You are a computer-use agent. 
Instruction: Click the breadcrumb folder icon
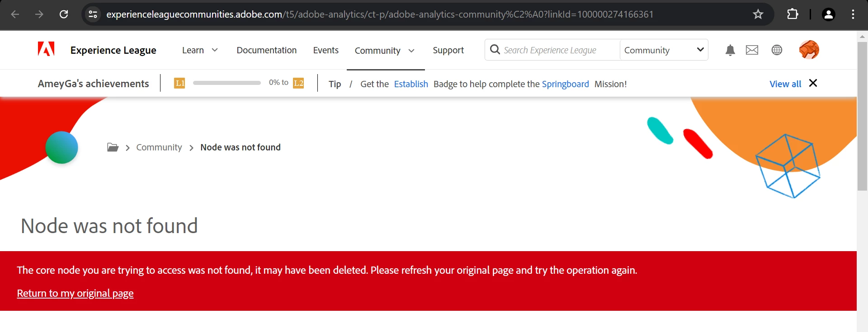[x=113, y=147]
